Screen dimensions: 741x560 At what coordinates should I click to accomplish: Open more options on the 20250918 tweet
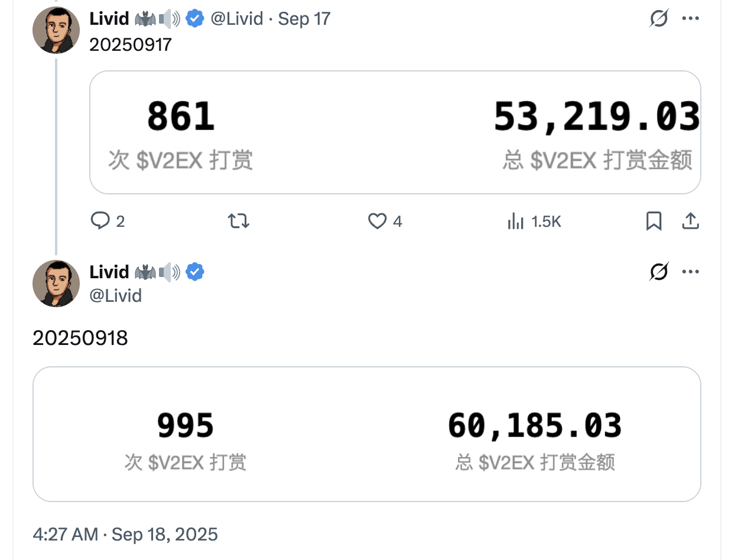tap(690, 272)
